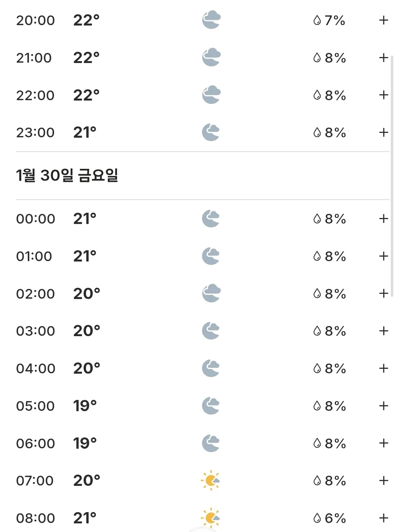Click the vertical scrollbar on the right edge
Screen dimensions: 405x532
(x=392, y=176)
